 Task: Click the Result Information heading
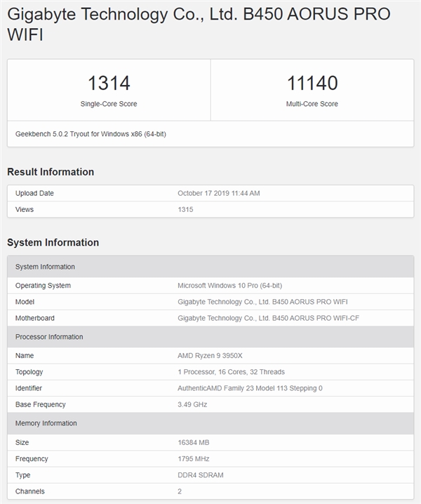51,172
